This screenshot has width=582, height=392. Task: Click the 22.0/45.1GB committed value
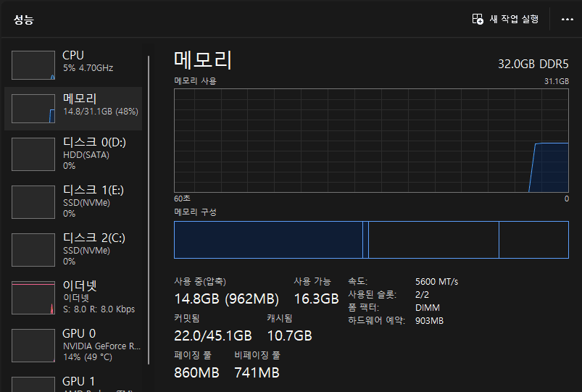click(x=213, y=336)
